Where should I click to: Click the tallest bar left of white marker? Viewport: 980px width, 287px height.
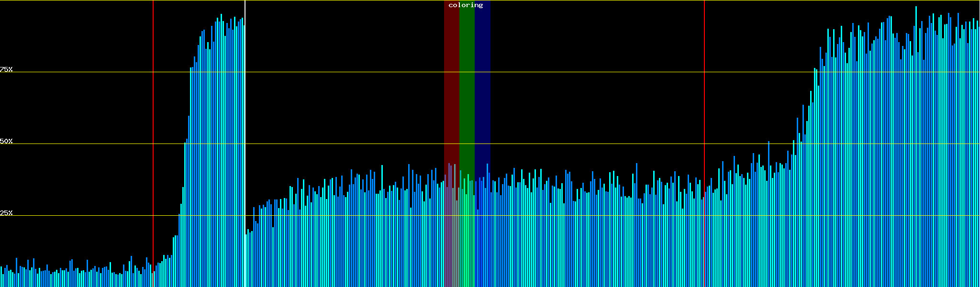(221, 143)
